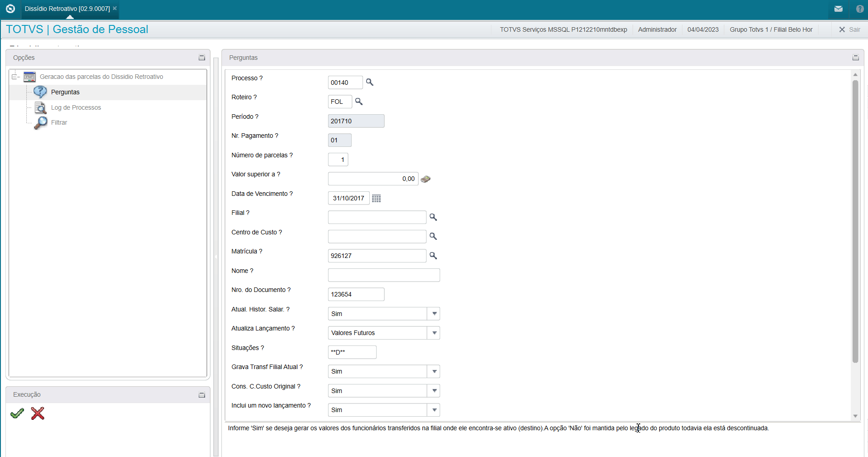Open the mail messages icon
This screenshot has height=457, width=868.
[838, 9]
